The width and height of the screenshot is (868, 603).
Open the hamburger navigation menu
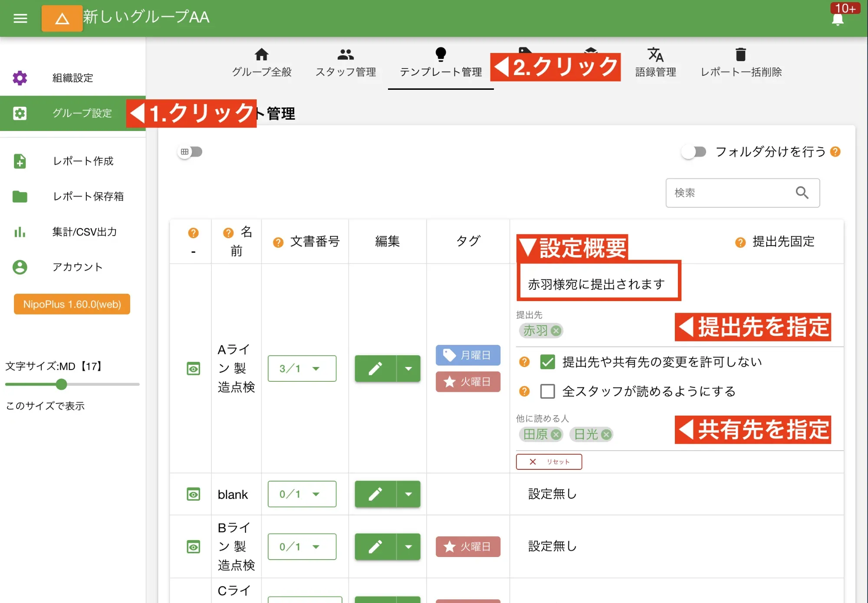pyautogui.click(x=20, y=18)
